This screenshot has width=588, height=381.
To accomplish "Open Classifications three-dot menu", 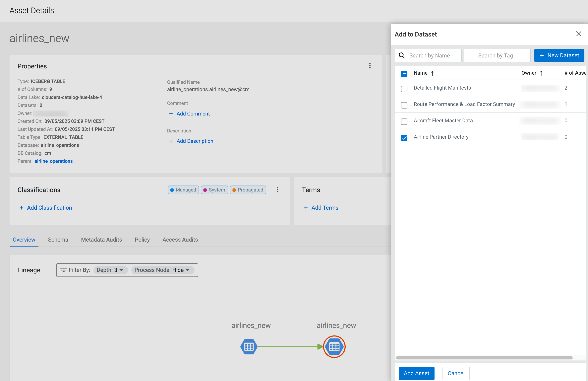I will point(277,189).
